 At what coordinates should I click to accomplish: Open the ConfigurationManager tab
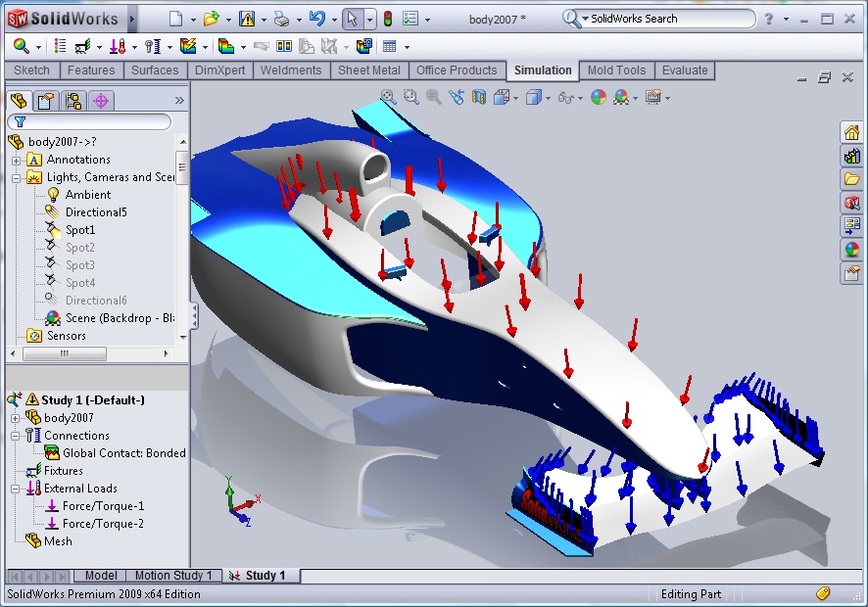point(73,101)
